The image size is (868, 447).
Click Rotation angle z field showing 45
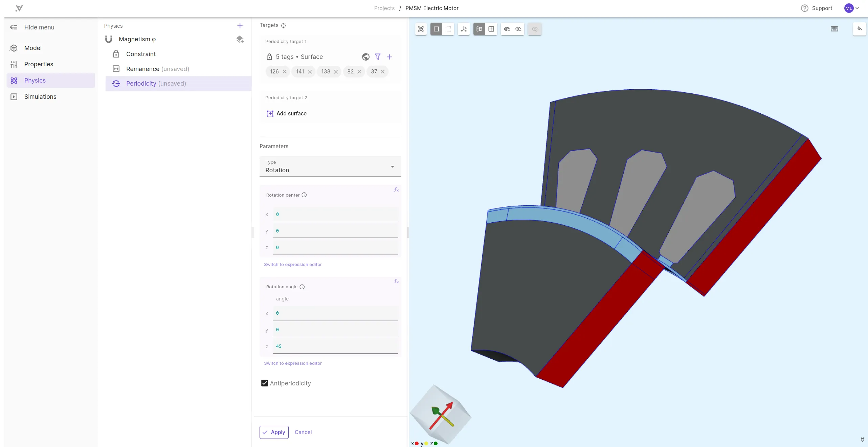335,346
